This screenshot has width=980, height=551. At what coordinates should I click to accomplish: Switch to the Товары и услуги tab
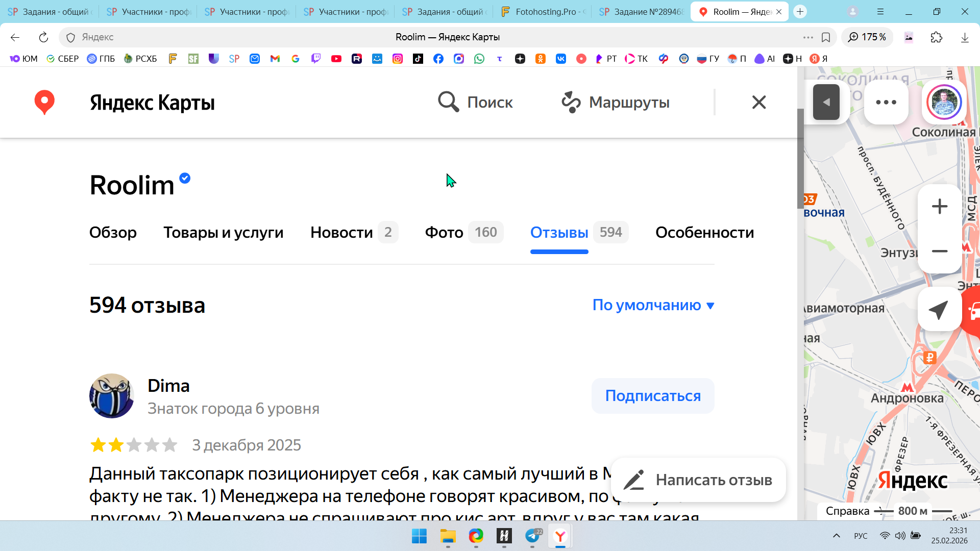tap(223, 233)
